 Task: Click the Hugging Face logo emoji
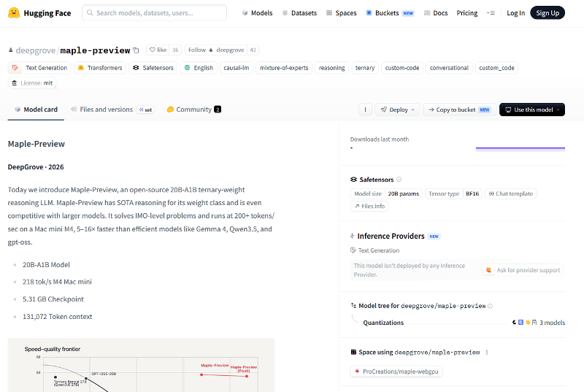pyautogui.click(x=14, y=13)
